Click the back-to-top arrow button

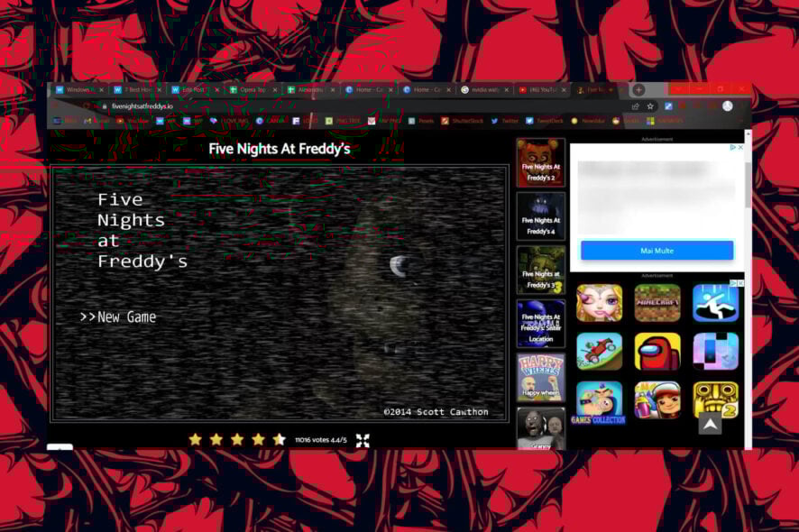click(x=710, y=424)
